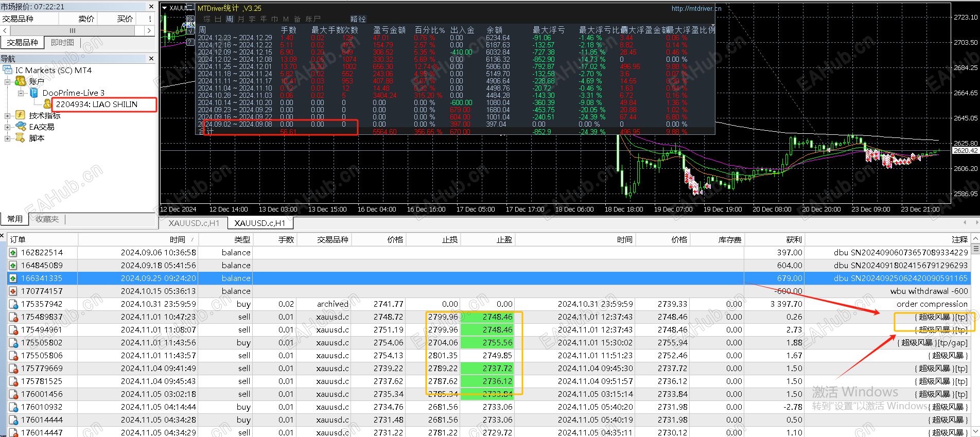Click the 账户 accounts group icon

21,81
